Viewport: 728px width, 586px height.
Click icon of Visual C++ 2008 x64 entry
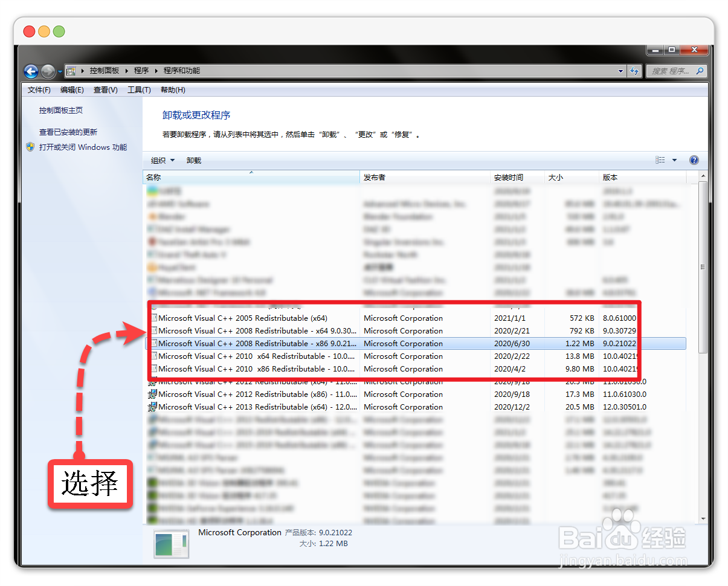click(153, 331)
